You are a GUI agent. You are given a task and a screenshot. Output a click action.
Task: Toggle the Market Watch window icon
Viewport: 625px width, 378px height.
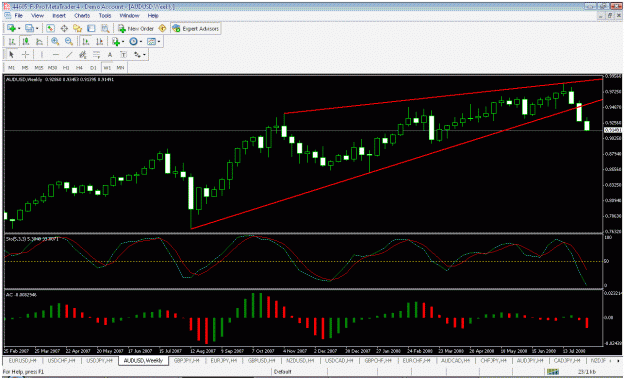click(x=50, y=28)
